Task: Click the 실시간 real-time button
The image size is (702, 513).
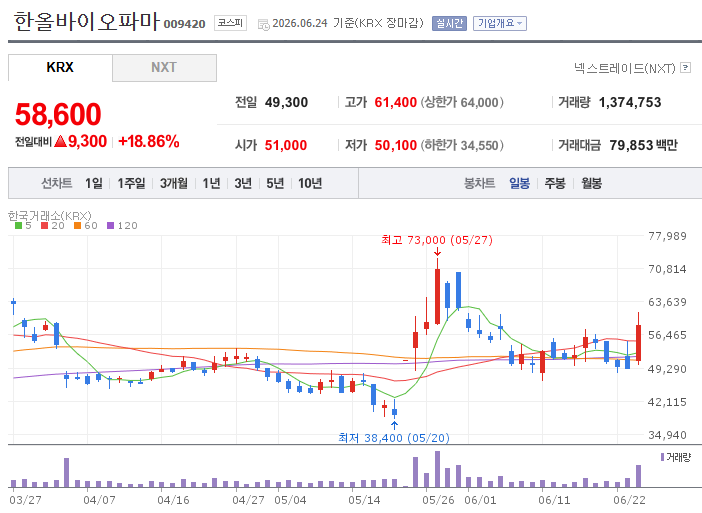Action: [449, 23]
